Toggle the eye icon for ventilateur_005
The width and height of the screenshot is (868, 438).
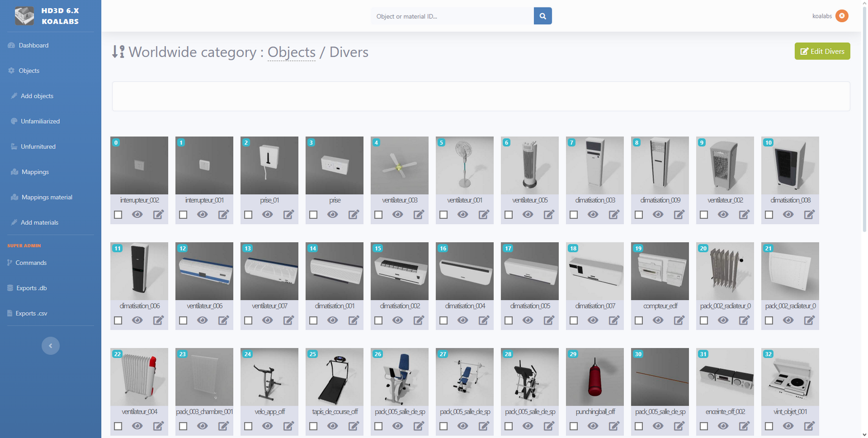528,215
